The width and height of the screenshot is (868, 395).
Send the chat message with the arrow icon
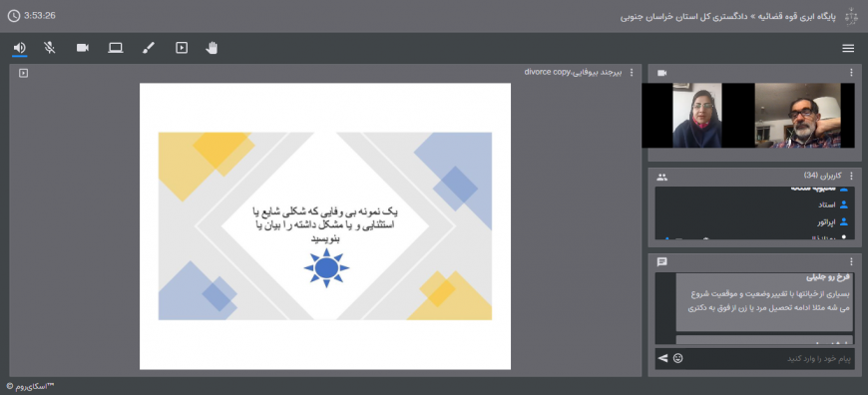point(662,358)
